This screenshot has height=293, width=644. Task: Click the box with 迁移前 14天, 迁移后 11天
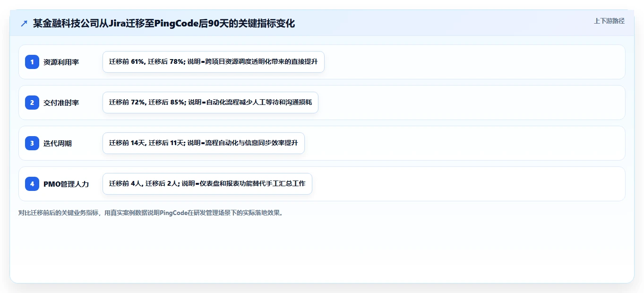(204, 143)
